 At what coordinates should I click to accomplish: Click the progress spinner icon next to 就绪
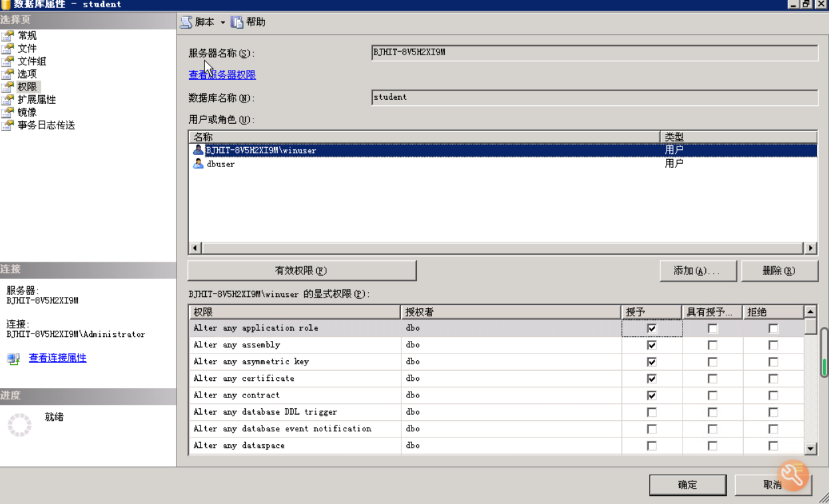point(19,425)
